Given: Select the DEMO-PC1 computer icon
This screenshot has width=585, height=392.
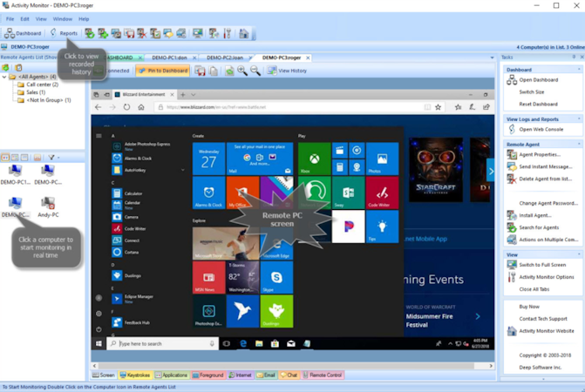Looking at the screenshot, I should [16, 175].
